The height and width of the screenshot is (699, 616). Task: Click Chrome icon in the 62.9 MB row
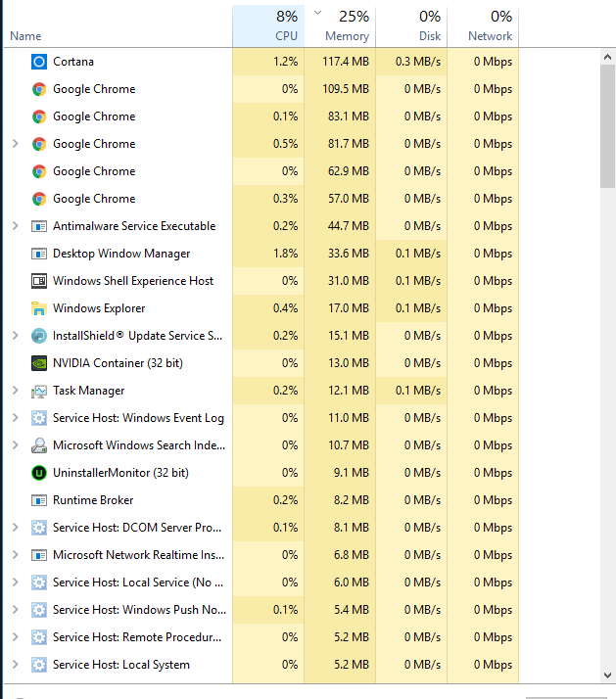39,171
